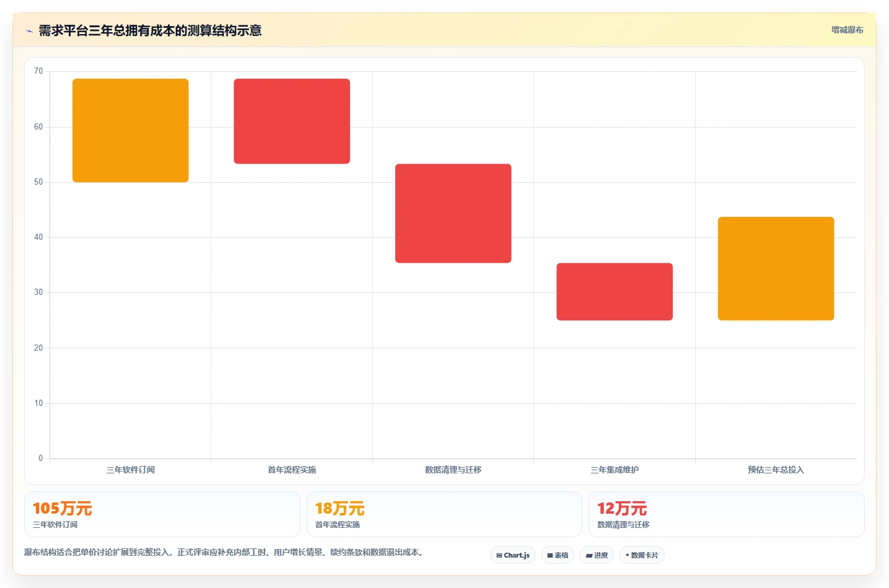
Task: Click the y-axis value 70
Action: coord(38,71)
